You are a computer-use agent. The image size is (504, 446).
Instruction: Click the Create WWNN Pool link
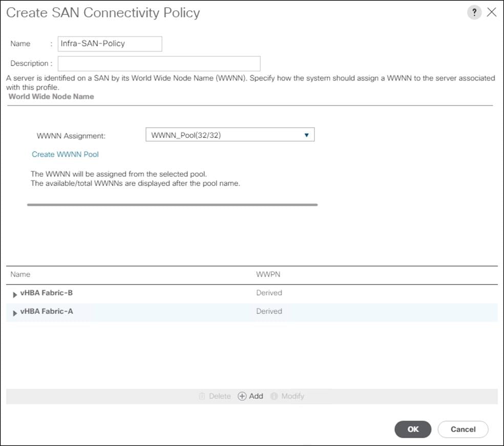[65, 154]
